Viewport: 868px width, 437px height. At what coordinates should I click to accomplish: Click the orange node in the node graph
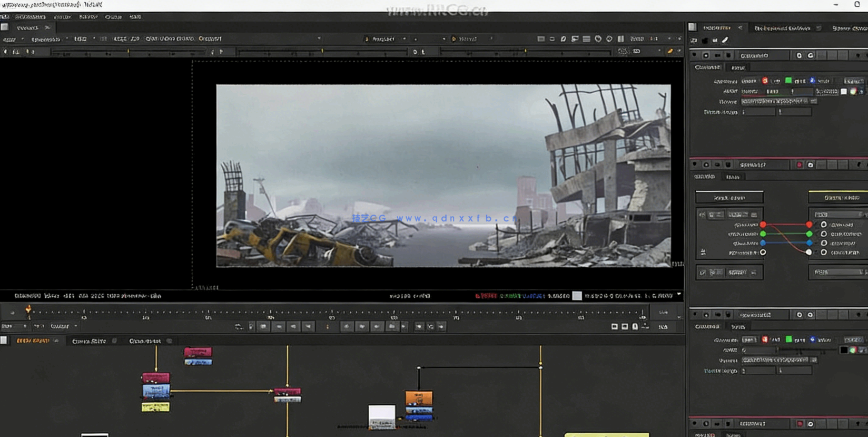(x=419, y=398)
